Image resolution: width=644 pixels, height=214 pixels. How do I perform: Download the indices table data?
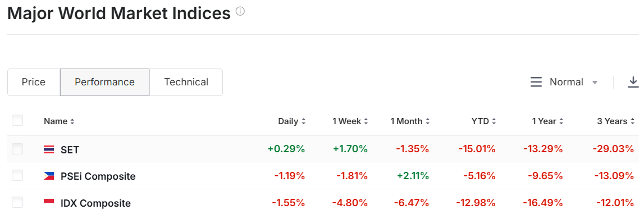click(x=633, y=82)
